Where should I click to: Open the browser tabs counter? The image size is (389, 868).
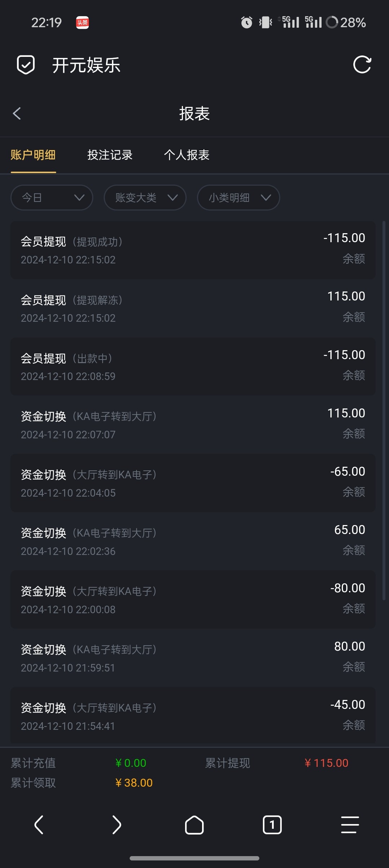pyautogui.click(x=272, y=825)
